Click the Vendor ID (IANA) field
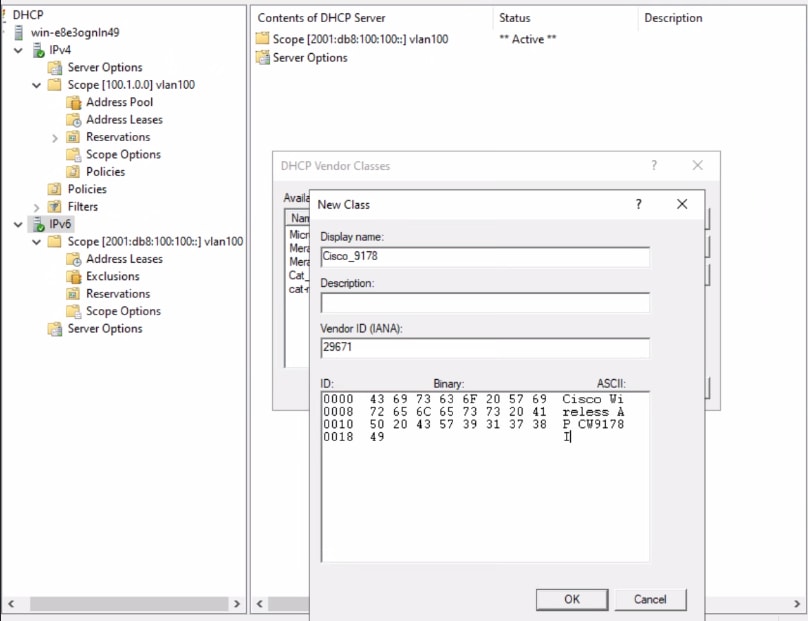Screen dimensions: 808x621 483,346
